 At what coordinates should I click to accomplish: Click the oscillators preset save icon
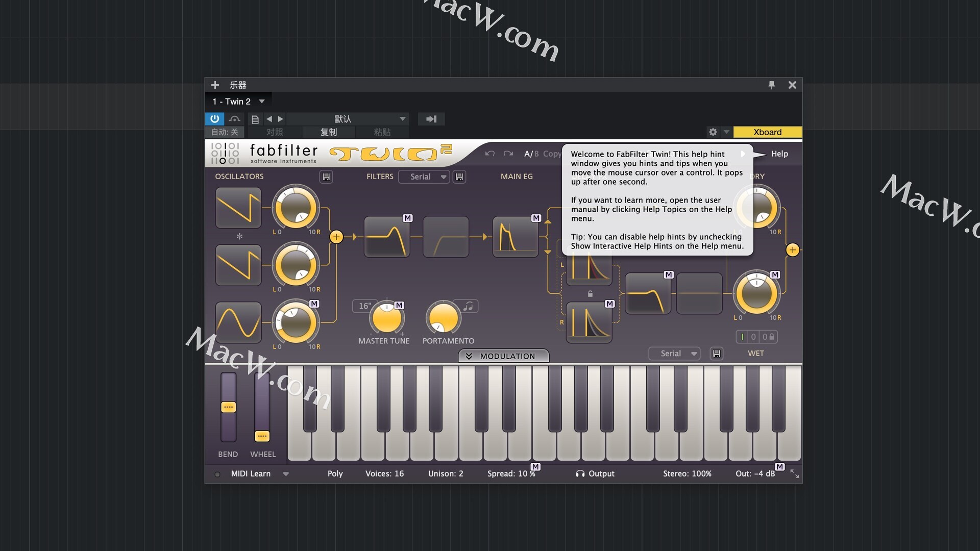point(326,177)
